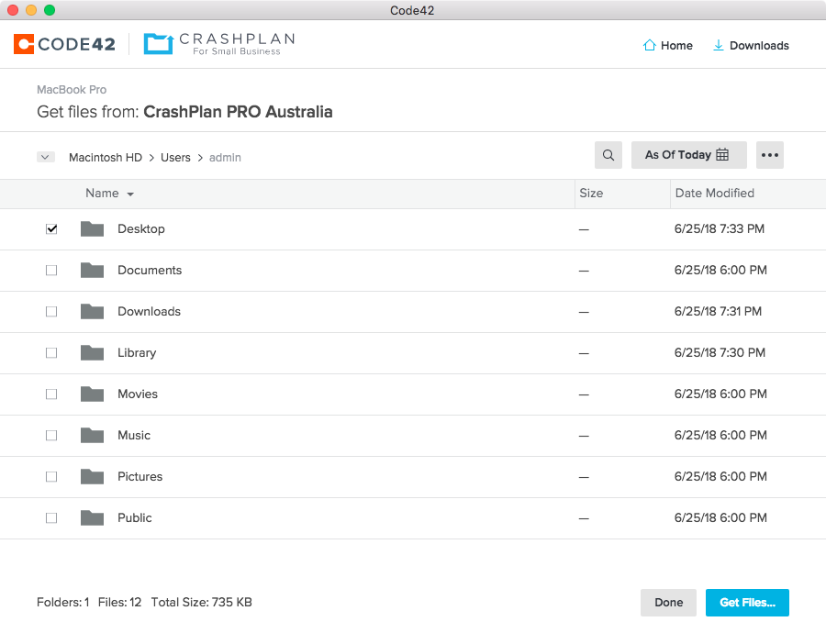Click the Home house icon
Screen dimensions: 826x644
coord(649,45)
